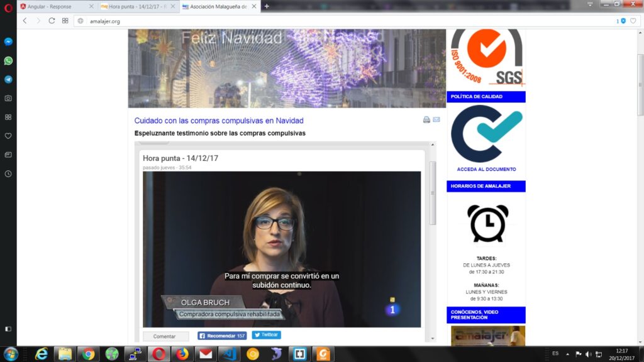Open the 'ACCEDA AL DOCUMENTO' link
The image size is (644, 362).
coord(486,169)
